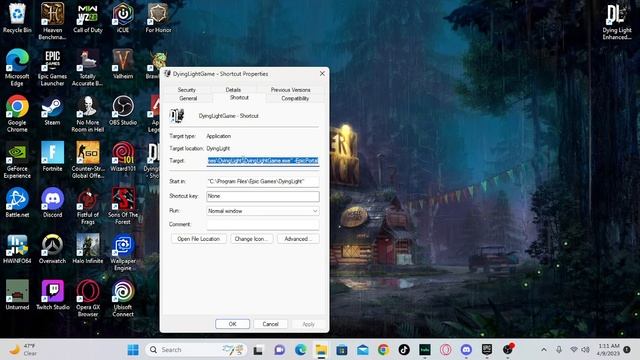Select the Heaven Benchmark desktop icon

click(52, 21)
